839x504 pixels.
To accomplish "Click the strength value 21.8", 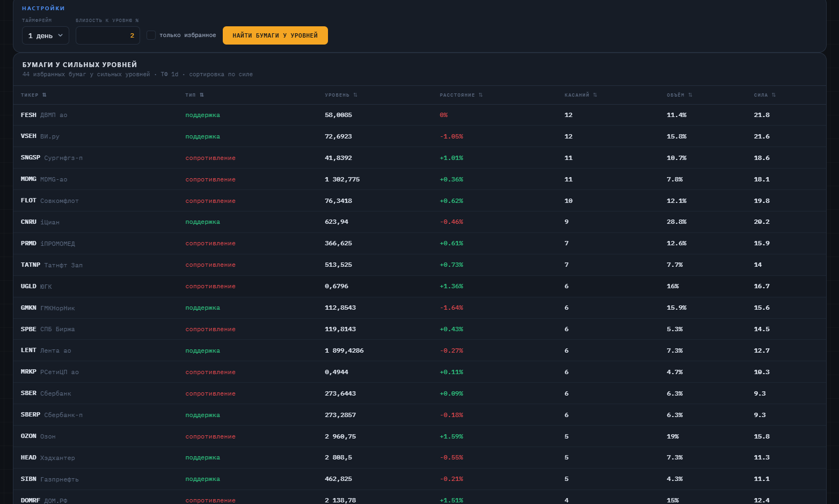I will click(x=762, y=115).
